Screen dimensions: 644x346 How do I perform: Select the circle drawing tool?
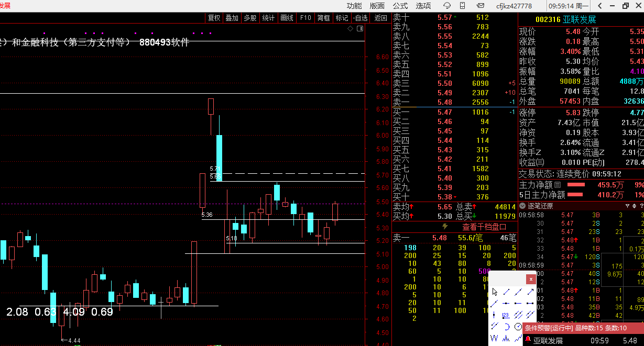pyautogui.click(x=518, y=327)
